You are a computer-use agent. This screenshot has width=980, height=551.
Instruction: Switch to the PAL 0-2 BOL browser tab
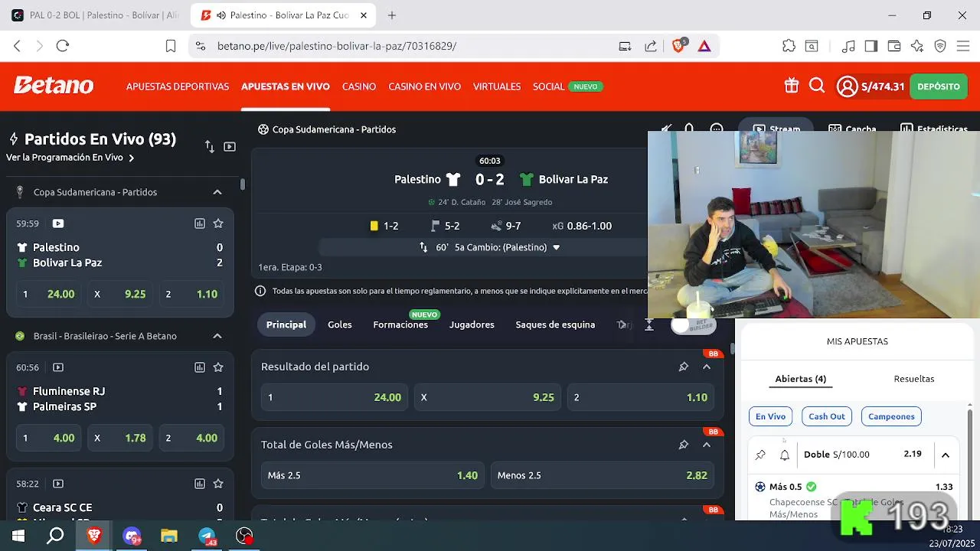96,15
